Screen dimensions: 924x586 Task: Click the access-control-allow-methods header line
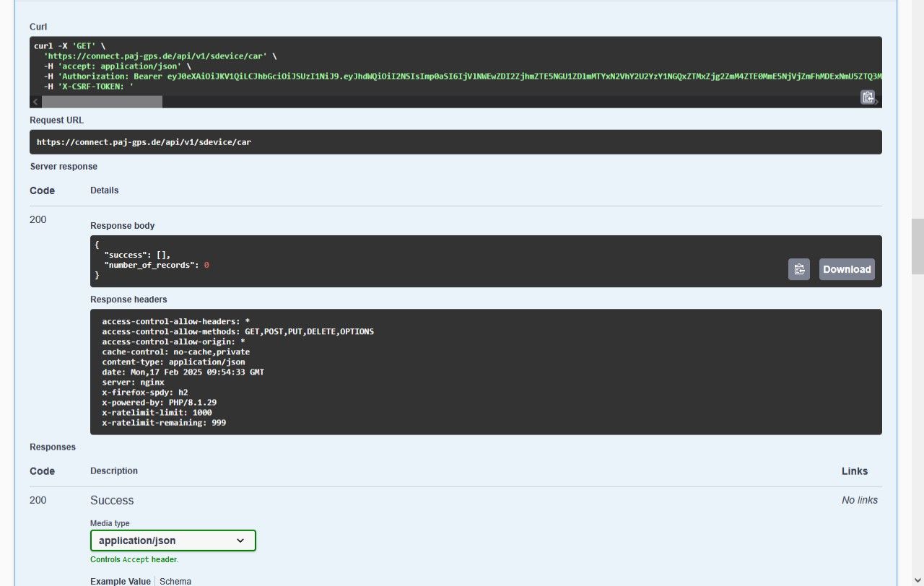click(x=238, y=332)
